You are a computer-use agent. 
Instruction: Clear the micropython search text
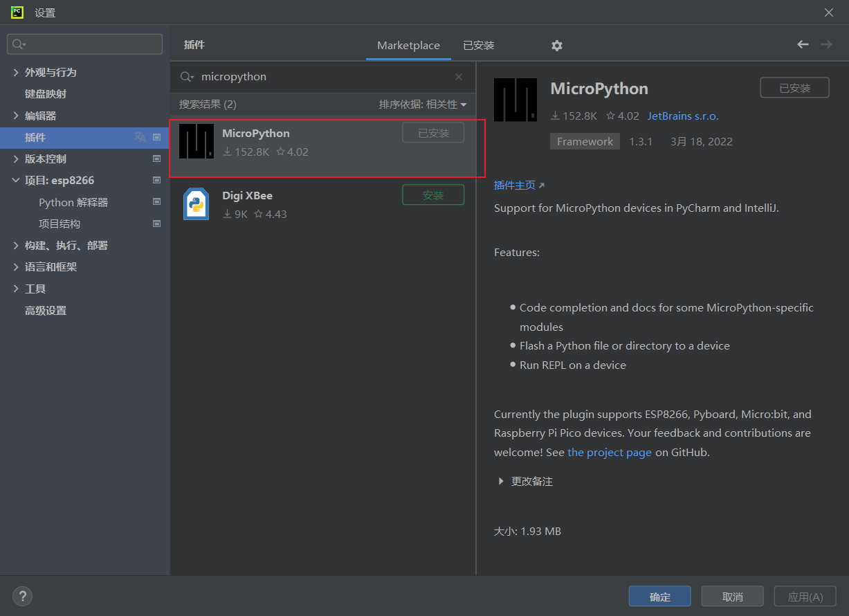(459, 77)
